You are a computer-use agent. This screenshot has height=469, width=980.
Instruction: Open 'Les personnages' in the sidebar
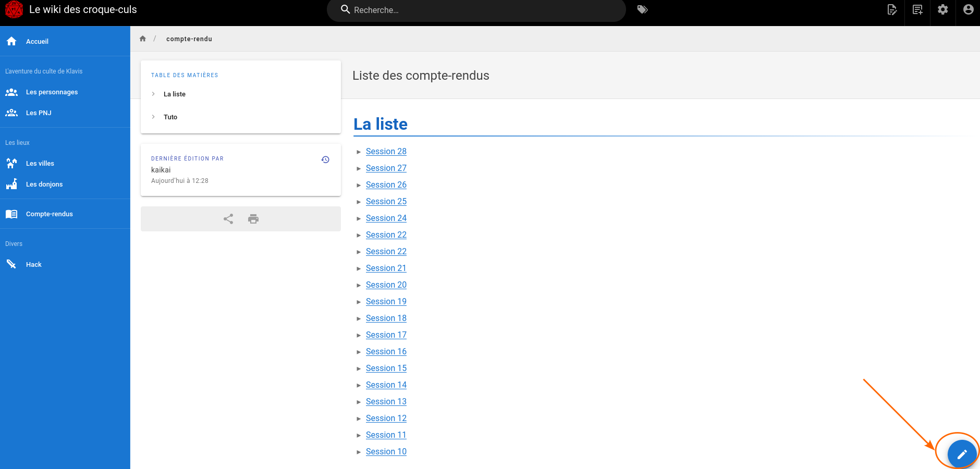click(52, 92)
